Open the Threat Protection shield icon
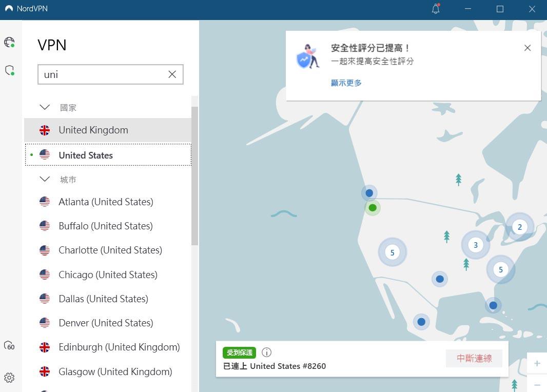Screen dimensions: 547x392 [x=10, y=70]
